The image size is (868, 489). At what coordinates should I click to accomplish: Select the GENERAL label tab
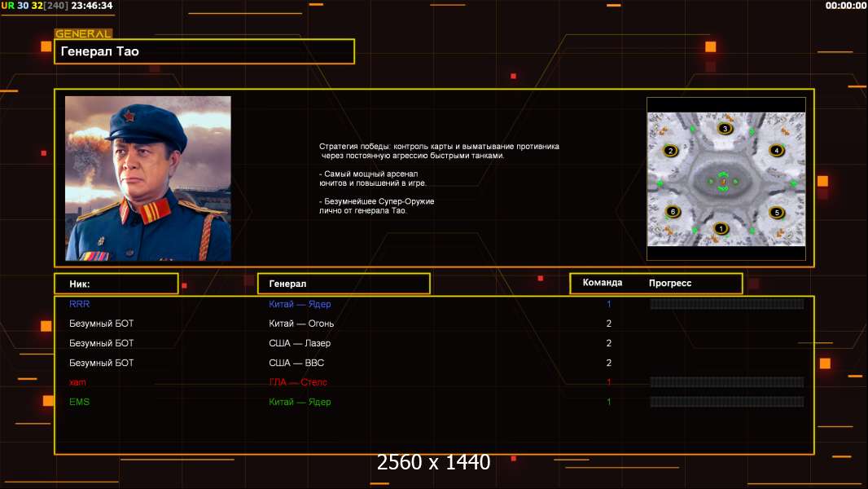pyautogui.click(x=84, y=33)
